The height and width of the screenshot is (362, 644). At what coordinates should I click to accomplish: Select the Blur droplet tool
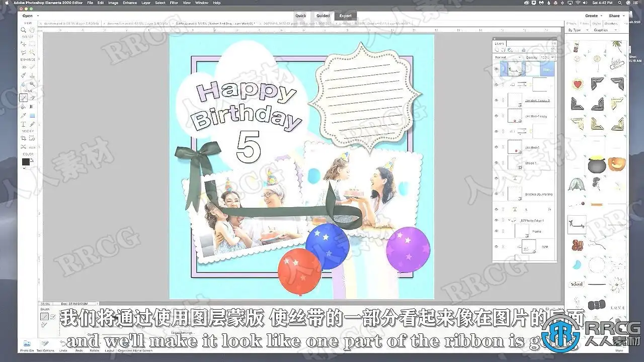coord(24,83)
